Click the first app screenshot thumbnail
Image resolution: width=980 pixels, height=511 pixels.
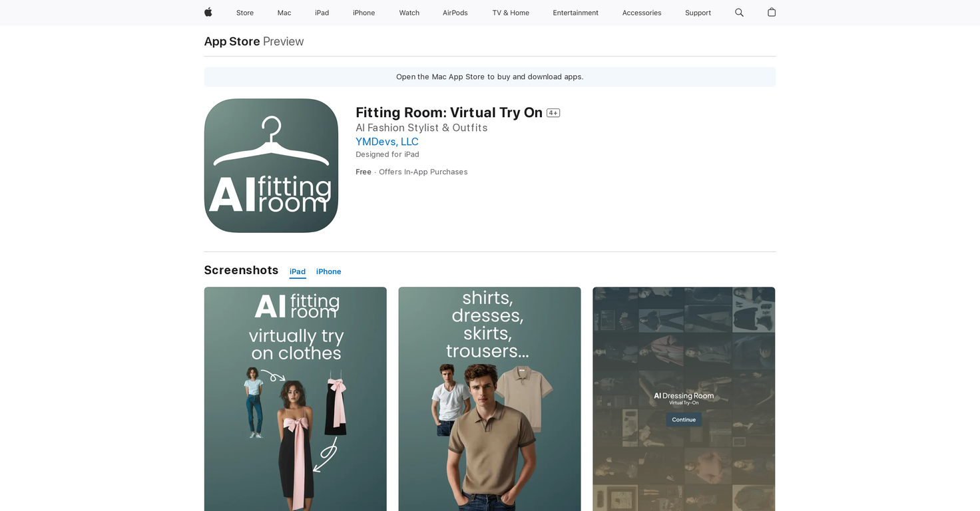click(295, 399)
